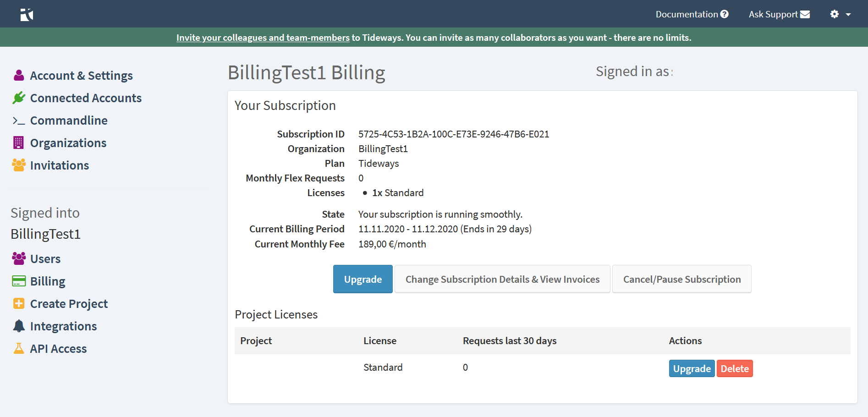Click the Standard license table cell

click(383, 367)
